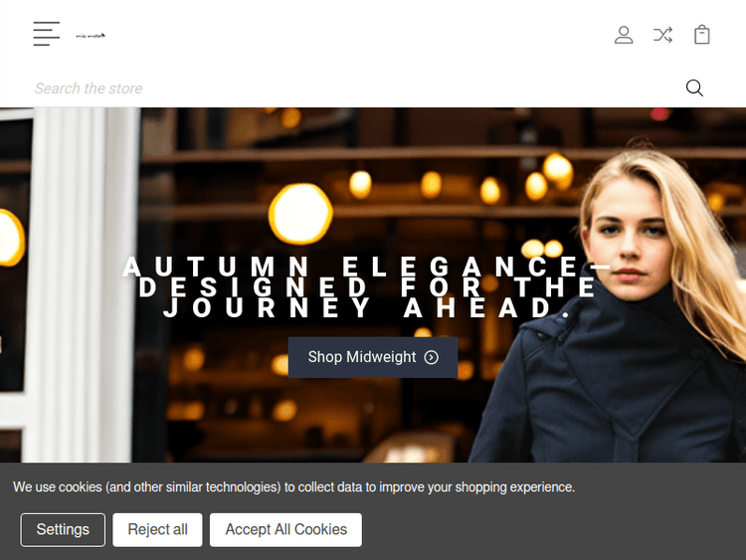The height and width of the screenshot is (560, 746).
Task: Open the hamburger navigation menu
Action: coord(46,34)
